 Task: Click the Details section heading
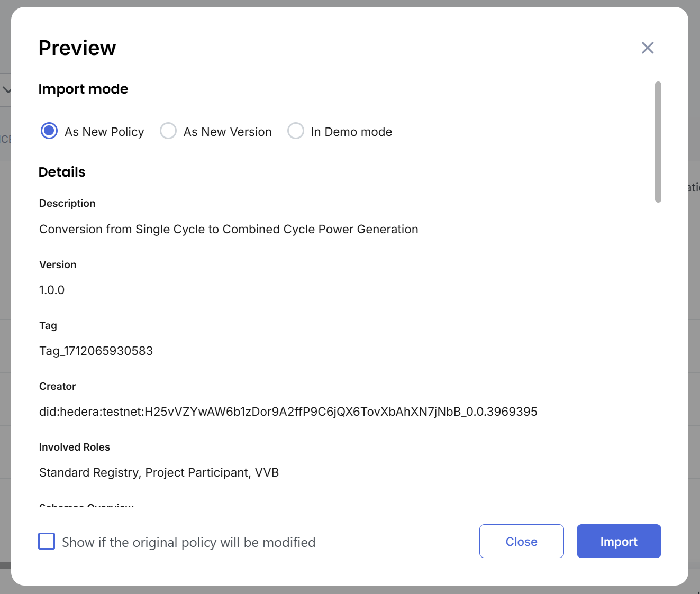pyautogui.click(x=62, y=172)
